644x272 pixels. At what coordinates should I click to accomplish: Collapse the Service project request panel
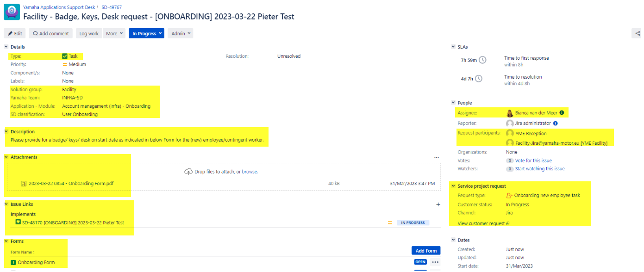click(x=453, y=186)
